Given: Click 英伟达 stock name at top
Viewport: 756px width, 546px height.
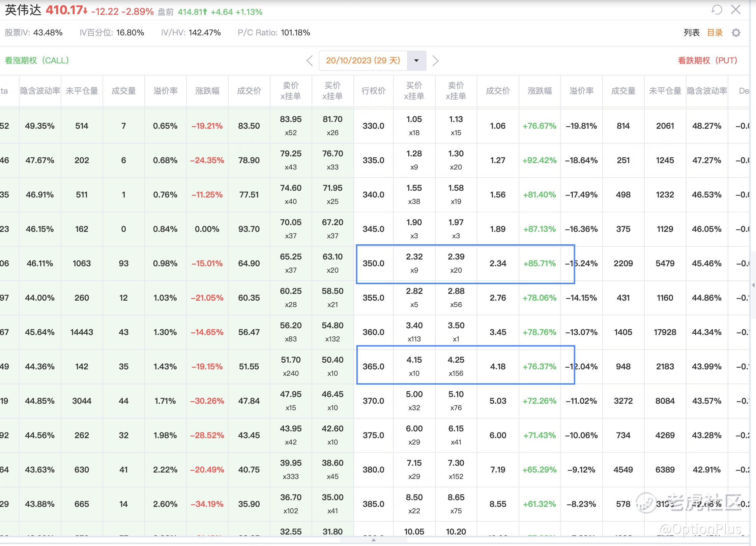Looking at the screenshot, I should click(23, 10).
